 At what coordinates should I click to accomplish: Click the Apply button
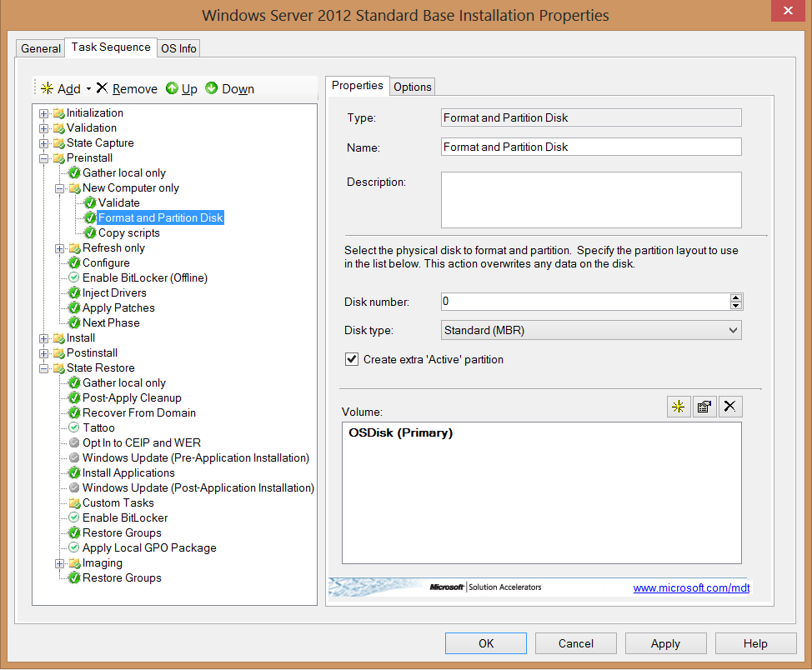point(665,643)
